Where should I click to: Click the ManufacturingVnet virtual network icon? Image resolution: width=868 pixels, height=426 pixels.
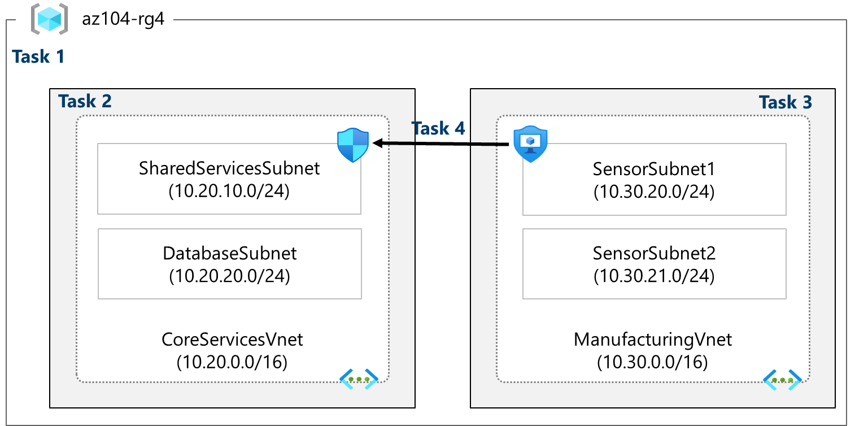tap(782, 379)
